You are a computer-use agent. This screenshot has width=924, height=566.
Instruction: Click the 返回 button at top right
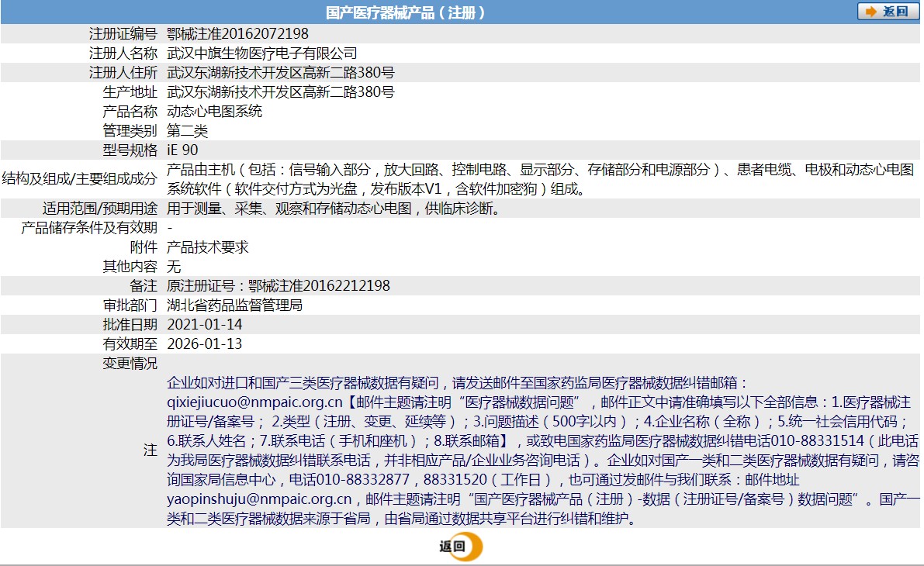(888, 11)
